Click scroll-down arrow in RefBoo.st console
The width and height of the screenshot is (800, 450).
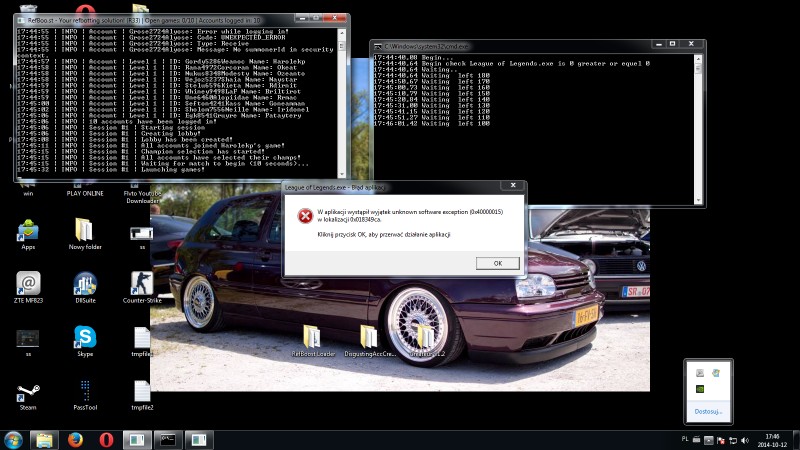point(342,174)
